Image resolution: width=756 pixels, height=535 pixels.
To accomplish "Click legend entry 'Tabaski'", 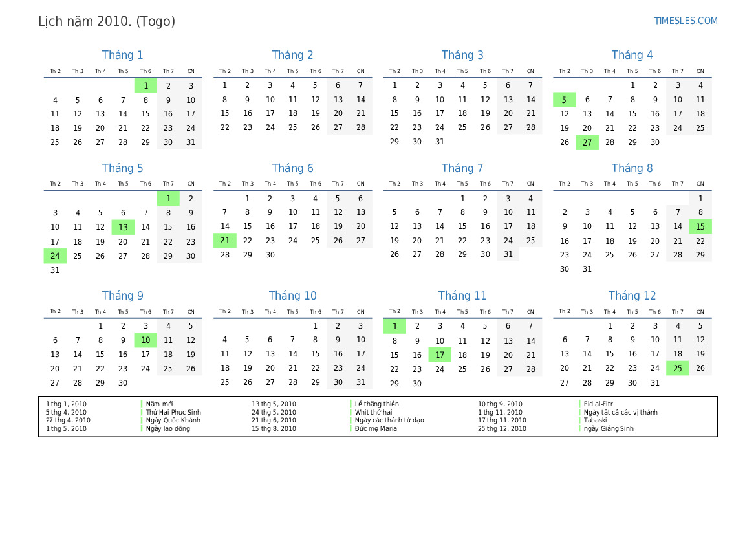I will click(x=596, y=420).
